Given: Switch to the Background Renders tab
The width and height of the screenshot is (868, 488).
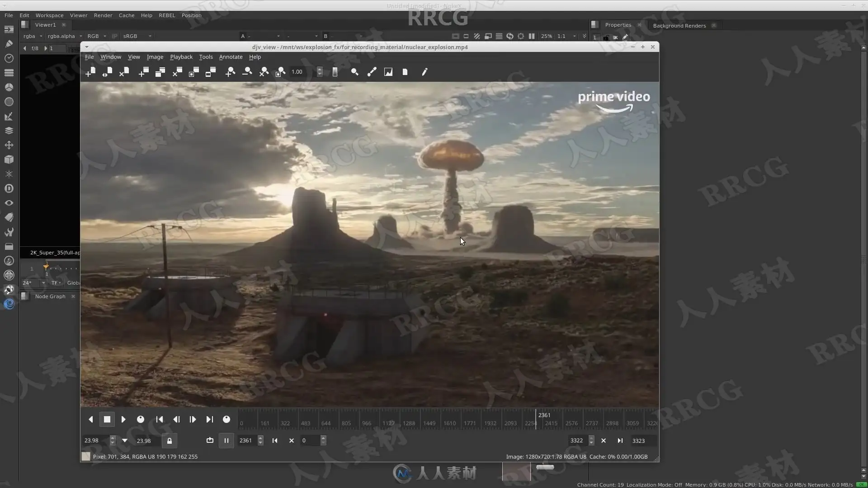Looking at the screenshot, I should [x=679, y=26].
